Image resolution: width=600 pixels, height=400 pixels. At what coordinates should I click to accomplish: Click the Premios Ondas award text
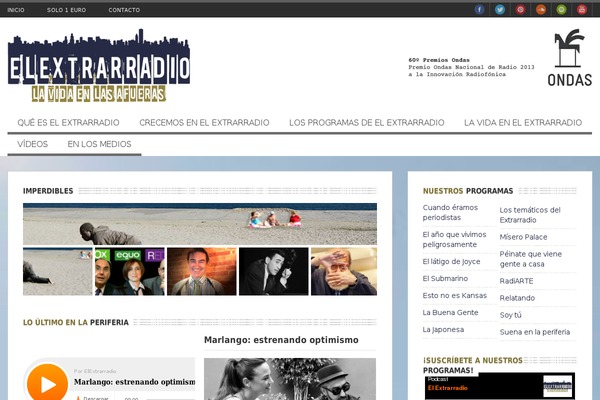[x=471, y=67]
